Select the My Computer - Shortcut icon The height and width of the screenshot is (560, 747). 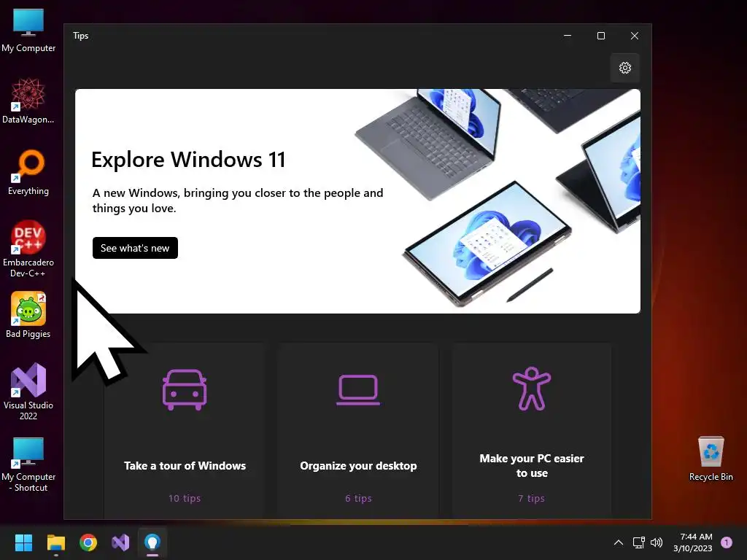(x=28, y=464)
